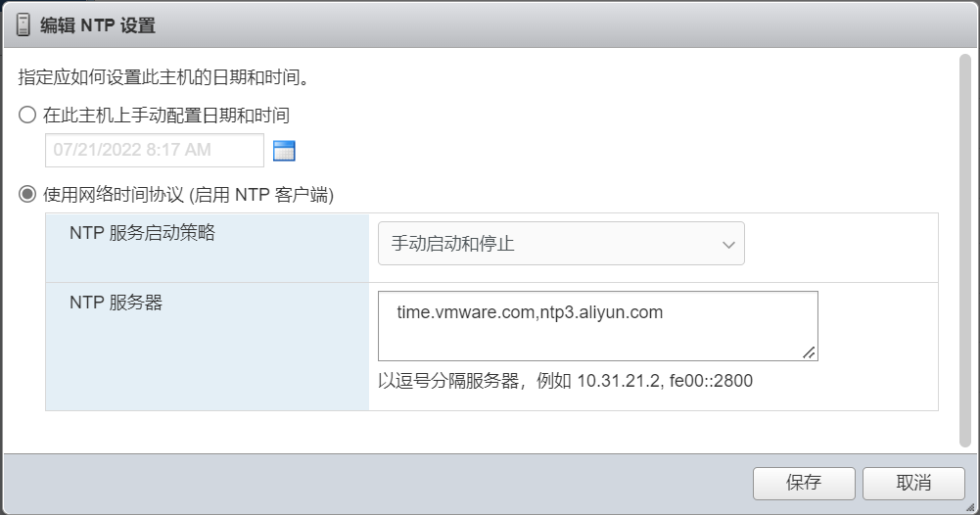The height and width of the screenshot is (515, 980).
Task: Click the chevron arrow of '手动启动和停止'
Action: pos(728,245)
